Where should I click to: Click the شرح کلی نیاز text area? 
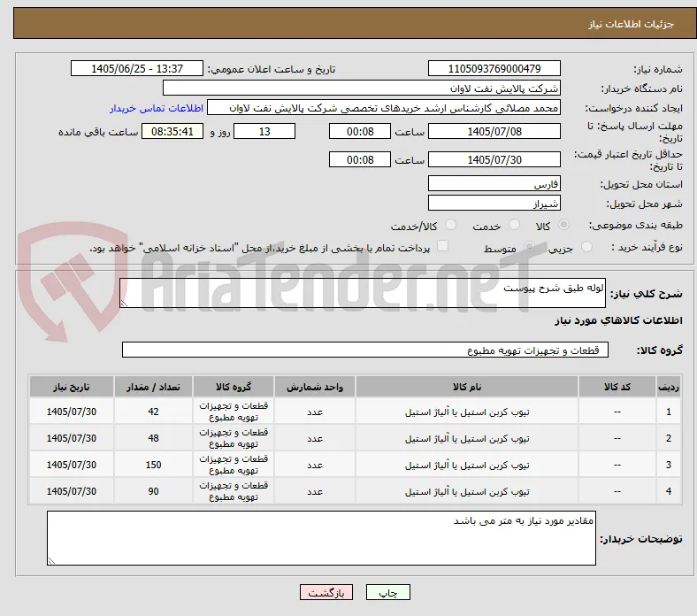click(x=363, y=293)
